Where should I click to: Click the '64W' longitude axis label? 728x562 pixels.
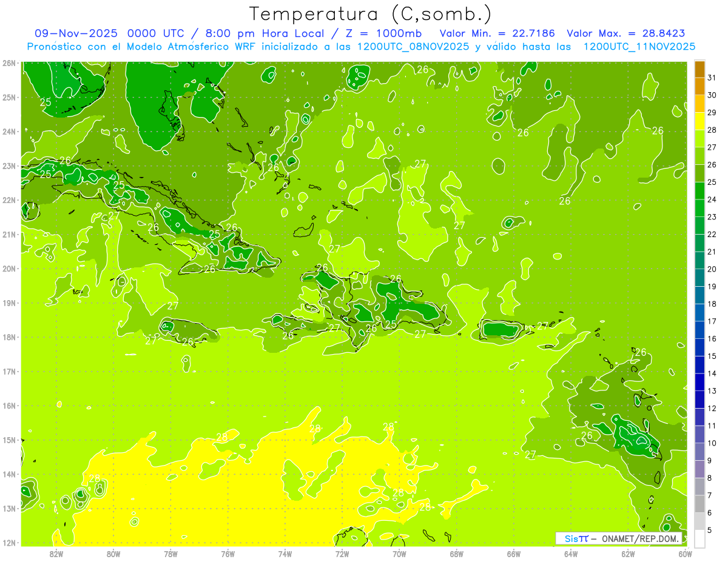coord(571,554)
